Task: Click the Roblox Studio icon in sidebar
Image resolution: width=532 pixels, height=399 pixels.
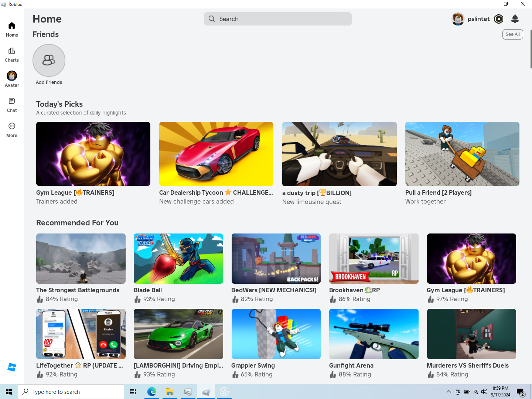Action: point(12,367)
